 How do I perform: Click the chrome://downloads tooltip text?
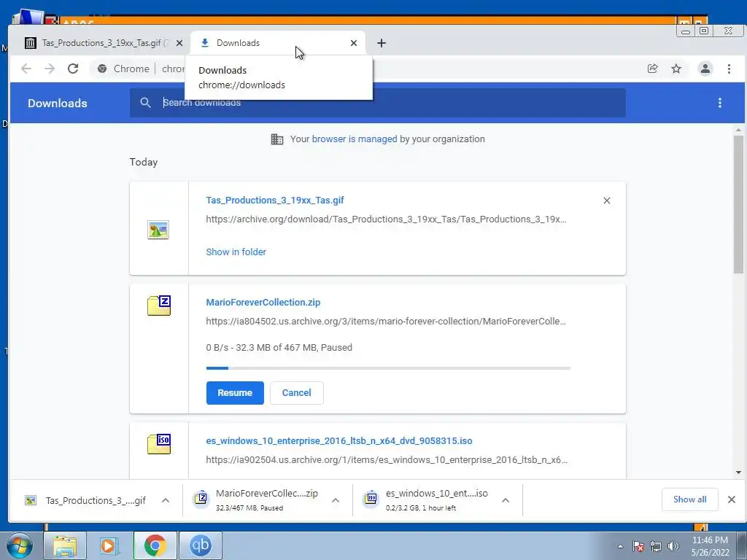pyautogui.click(x=241, y=85)
